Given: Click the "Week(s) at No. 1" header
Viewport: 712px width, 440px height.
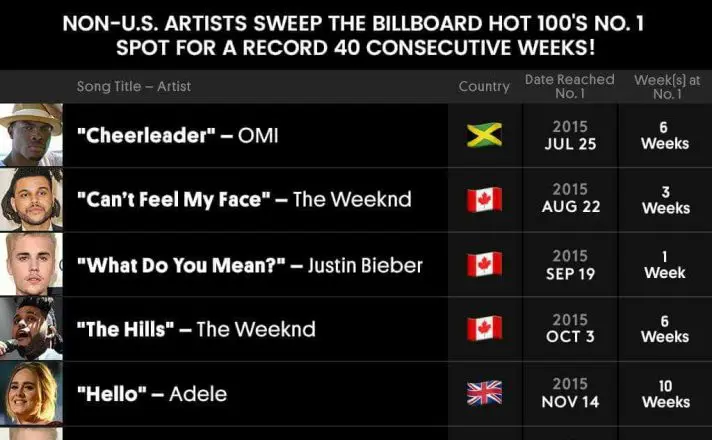Looking at the screenshot, I should click(x=665, y=86).
